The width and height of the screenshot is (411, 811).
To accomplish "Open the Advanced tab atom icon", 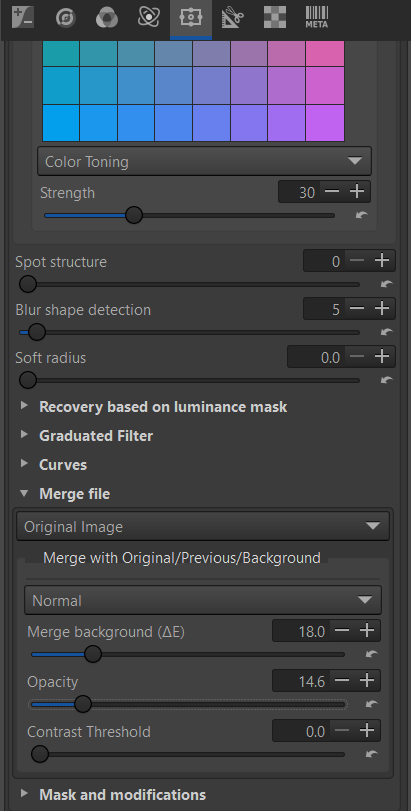I will [x=149, y=18].
